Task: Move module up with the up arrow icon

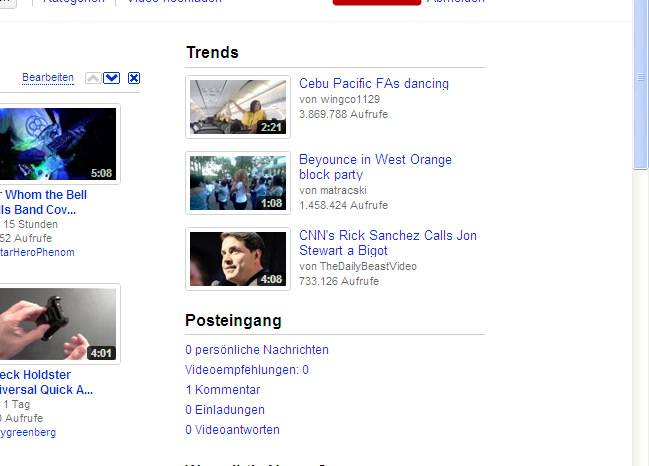Action: point(93,78)
